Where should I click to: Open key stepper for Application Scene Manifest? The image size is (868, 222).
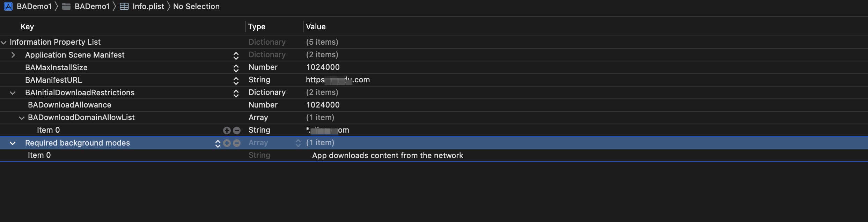(236, 55)
